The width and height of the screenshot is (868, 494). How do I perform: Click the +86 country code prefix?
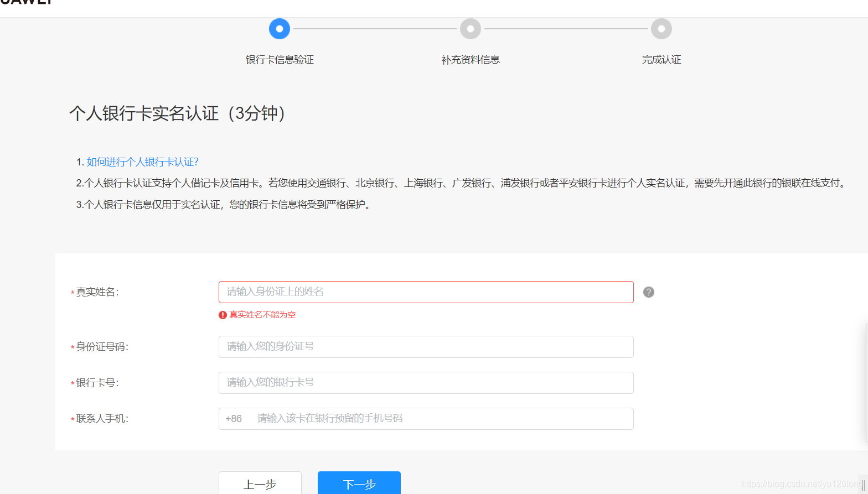point(234,419)
